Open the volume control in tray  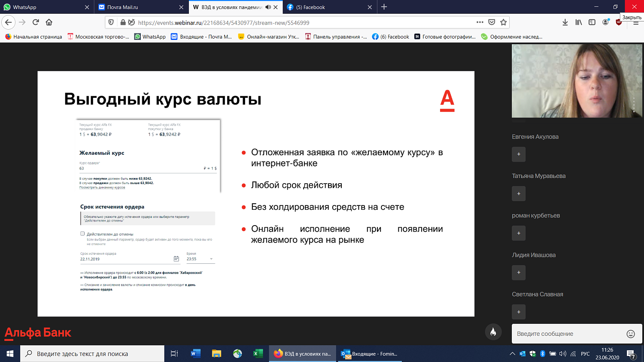coord(562,354)
